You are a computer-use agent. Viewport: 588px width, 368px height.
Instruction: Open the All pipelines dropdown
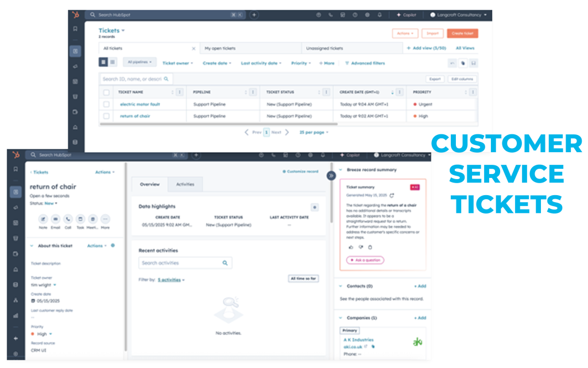(140, 62)
